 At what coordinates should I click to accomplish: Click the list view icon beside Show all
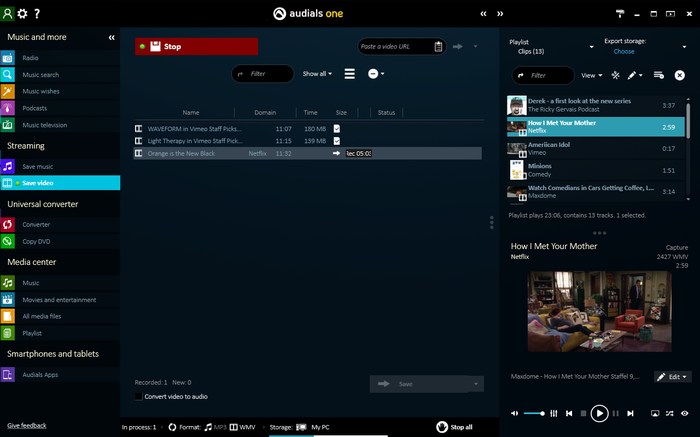pos(349,74)
